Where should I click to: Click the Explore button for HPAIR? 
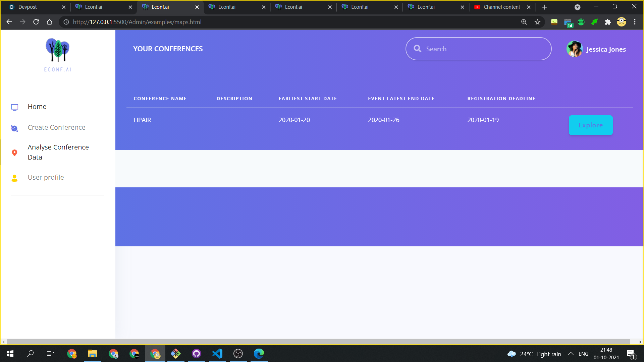590,125
